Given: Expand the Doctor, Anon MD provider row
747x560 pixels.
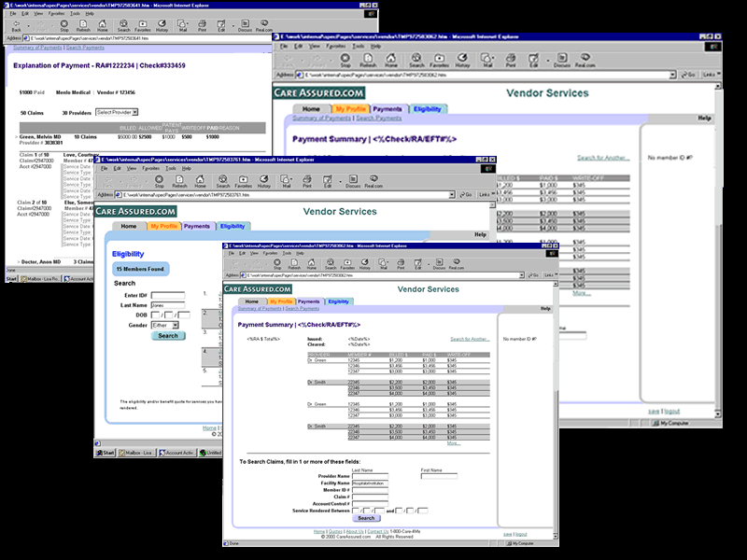Looking at the screenshot, I should [19, 262].
